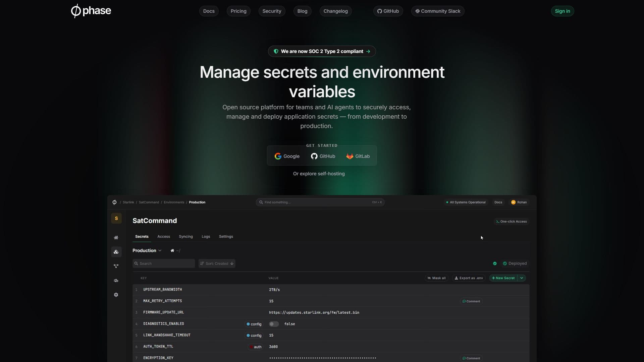Click the settings gear icon in the sidebar
This screenshot has width=644, height=362.
(x=116, y=295)
